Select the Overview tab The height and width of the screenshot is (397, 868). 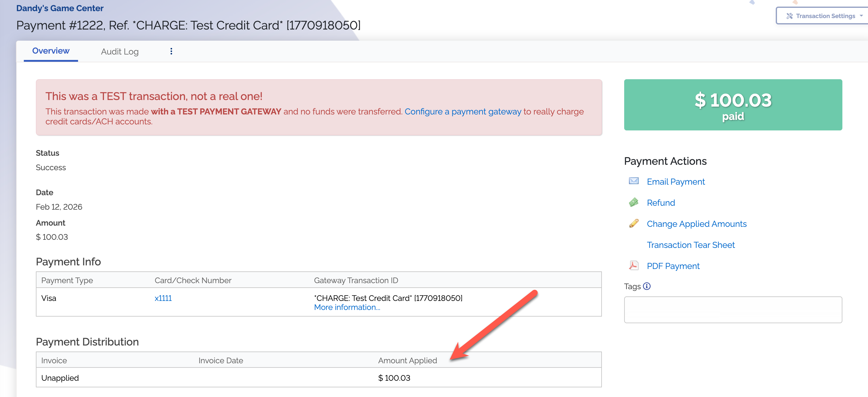[51, 51]
